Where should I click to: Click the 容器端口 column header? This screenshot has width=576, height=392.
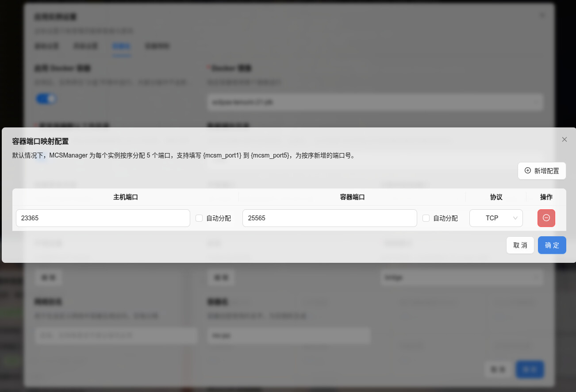click(x=352, y=197)
